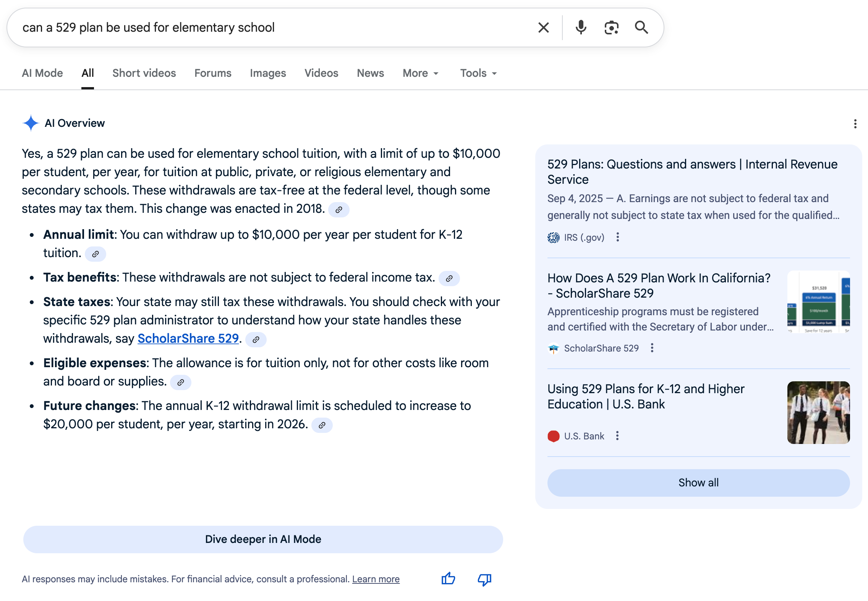Click into the search query field

point(267,28)
